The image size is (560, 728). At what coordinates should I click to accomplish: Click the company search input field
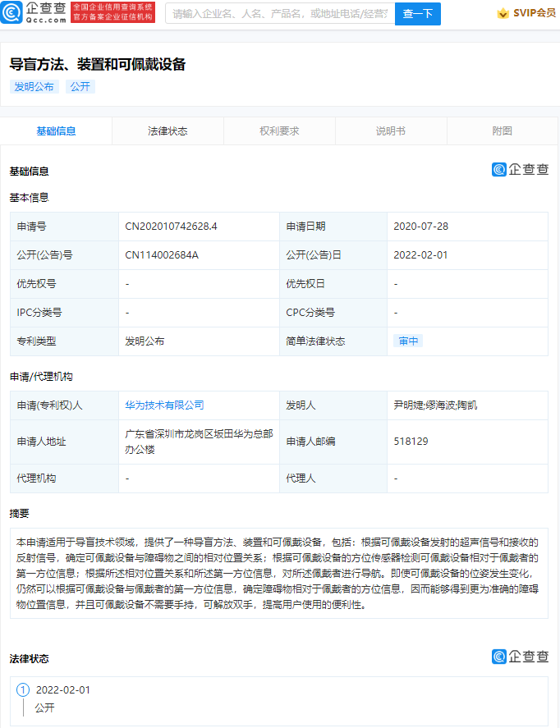pos(279,14)
